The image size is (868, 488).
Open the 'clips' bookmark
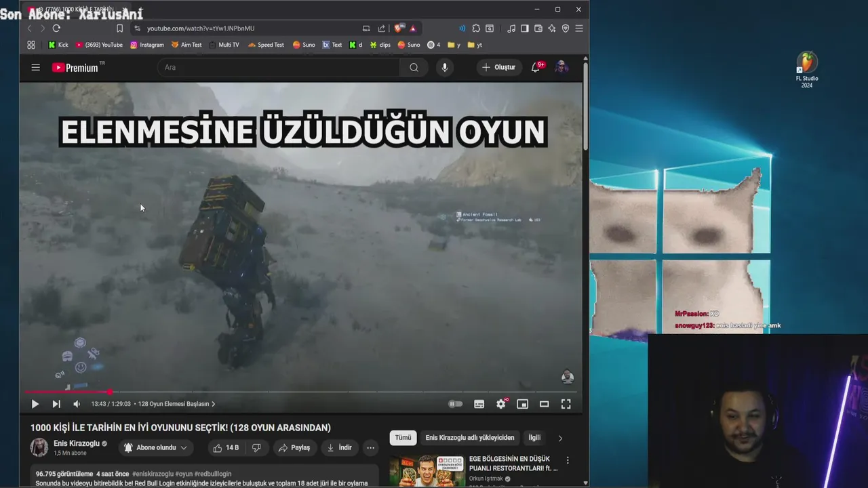(380, 45)
